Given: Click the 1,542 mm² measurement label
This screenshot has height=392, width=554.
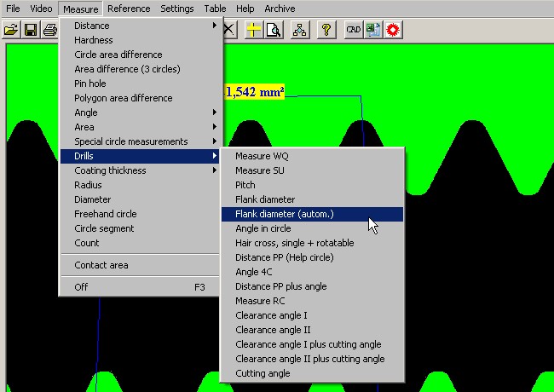Looking at the screenshot, I should coord(255,91).
